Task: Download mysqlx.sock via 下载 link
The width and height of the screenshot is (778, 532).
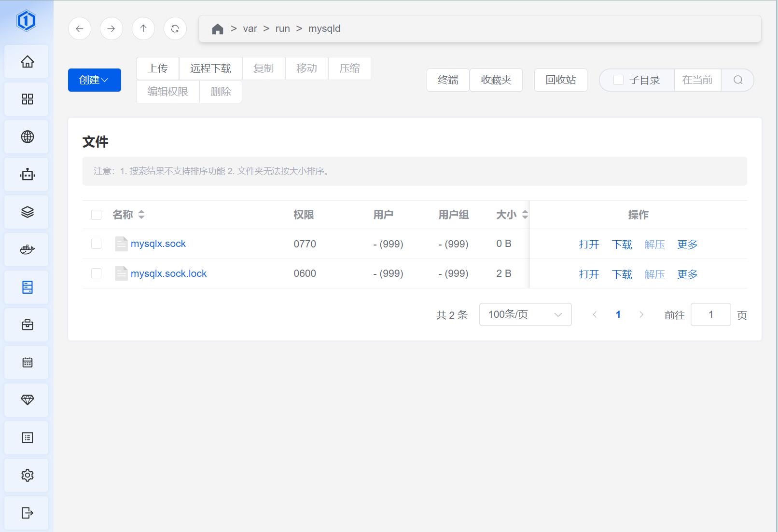Action: coord(622,244)
